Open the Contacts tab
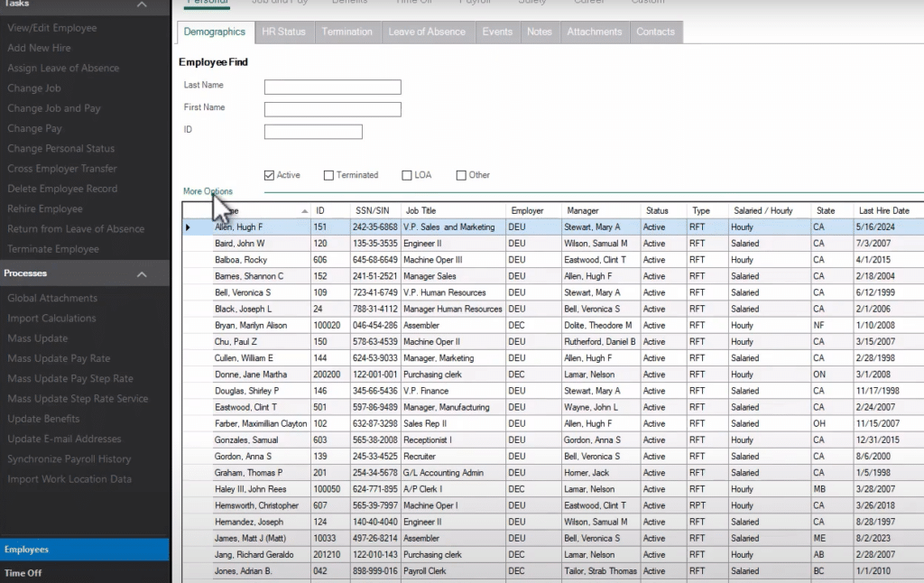Image resolution: width=924 pixels, height=583 pixels. pyautogui.click(x=655, y=32)
